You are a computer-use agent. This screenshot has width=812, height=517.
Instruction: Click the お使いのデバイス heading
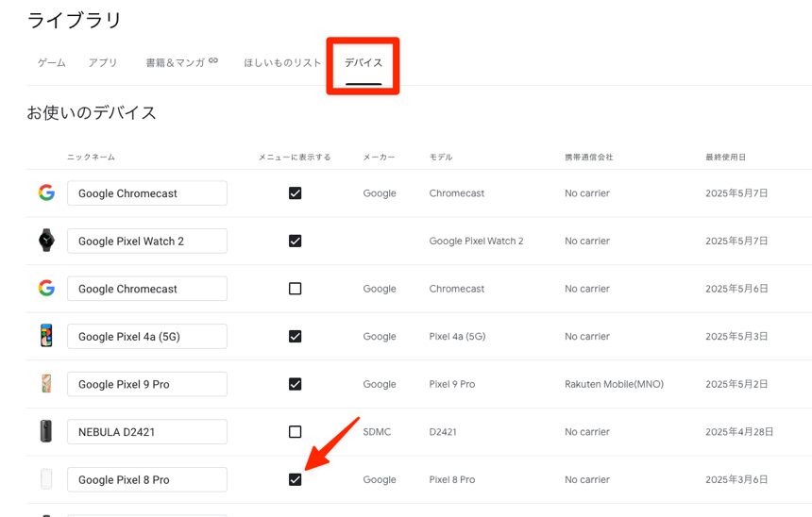tap(92, 112)
